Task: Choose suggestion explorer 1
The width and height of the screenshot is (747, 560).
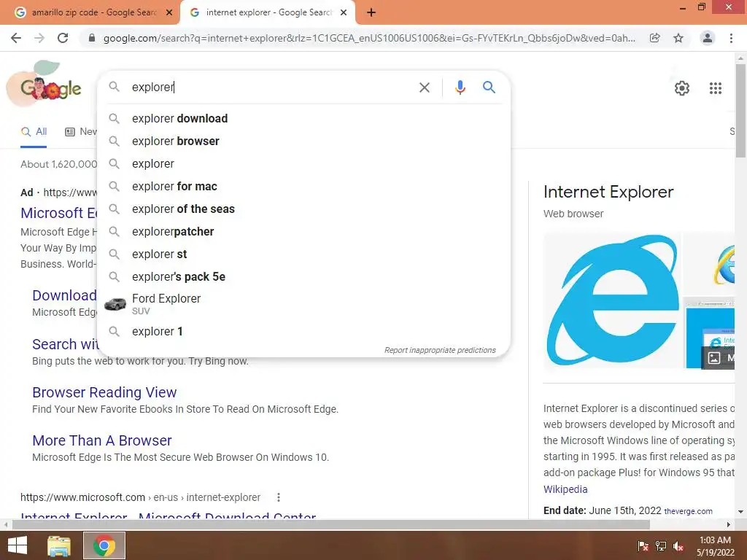Action: tap(303, 332)
